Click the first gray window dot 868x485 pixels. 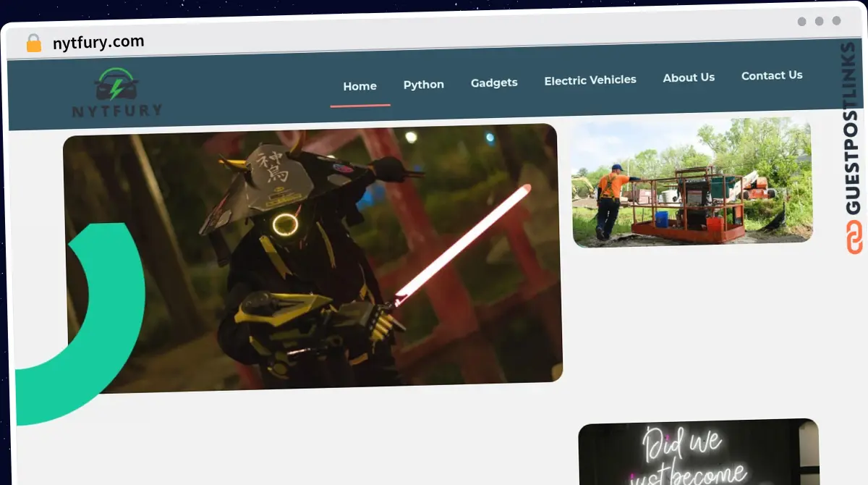(801, 22)
